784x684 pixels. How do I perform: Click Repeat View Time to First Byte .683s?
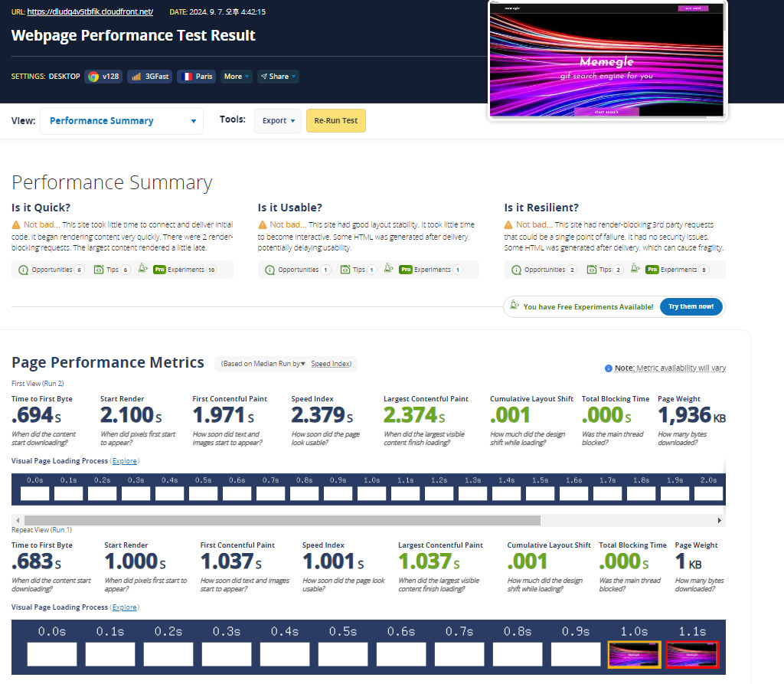coord(37,561)
